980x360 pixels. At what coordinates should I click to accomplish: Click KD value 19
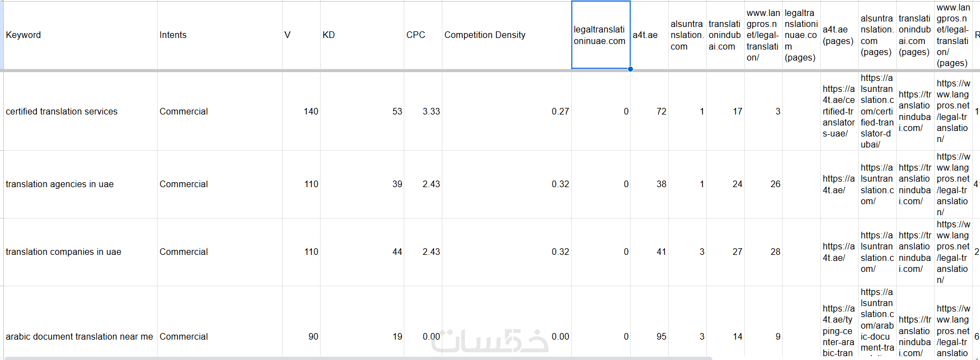pyautogui.click(x=362, y=323)
